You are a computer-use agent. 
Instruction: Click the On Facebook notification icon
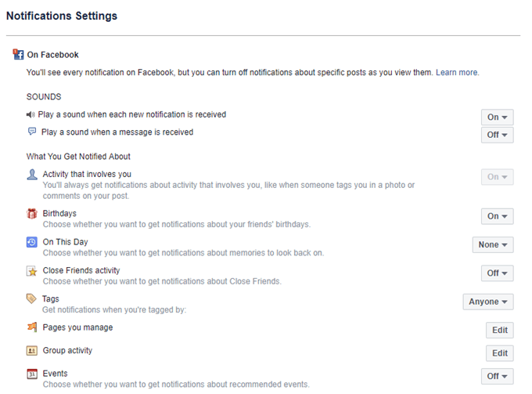click(18, 55)
